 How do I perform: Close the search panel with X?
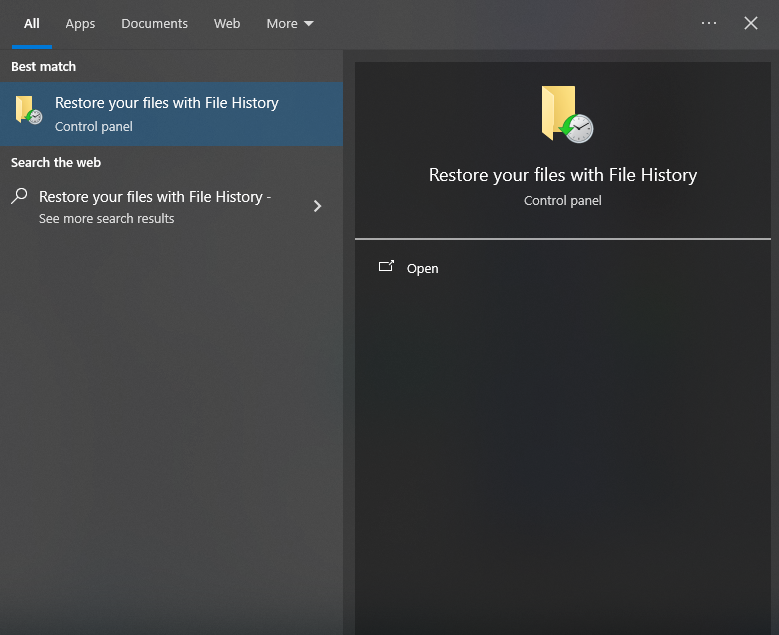pyautogui.click(x=751, y=23)
